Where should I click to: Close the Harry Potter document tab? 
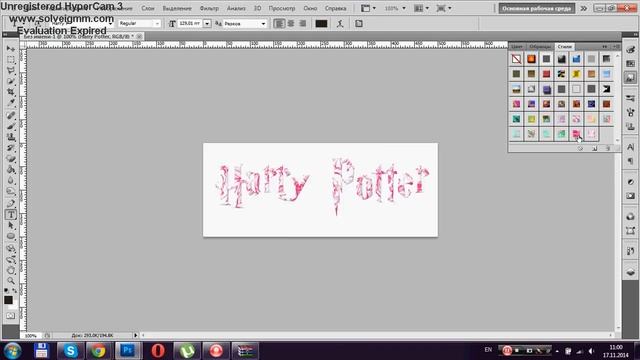pyautogui.click(x=139, y=36)
